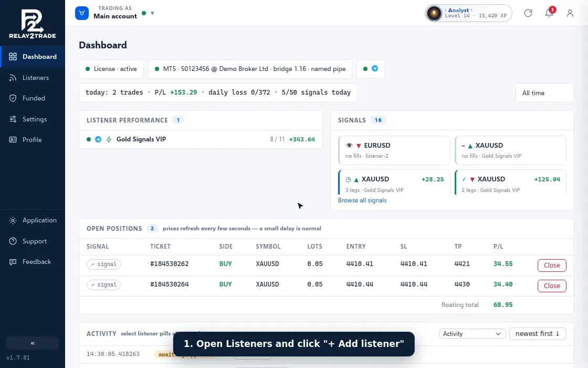Click the P/L column header

pyautogui.click(x=498, y=247)
